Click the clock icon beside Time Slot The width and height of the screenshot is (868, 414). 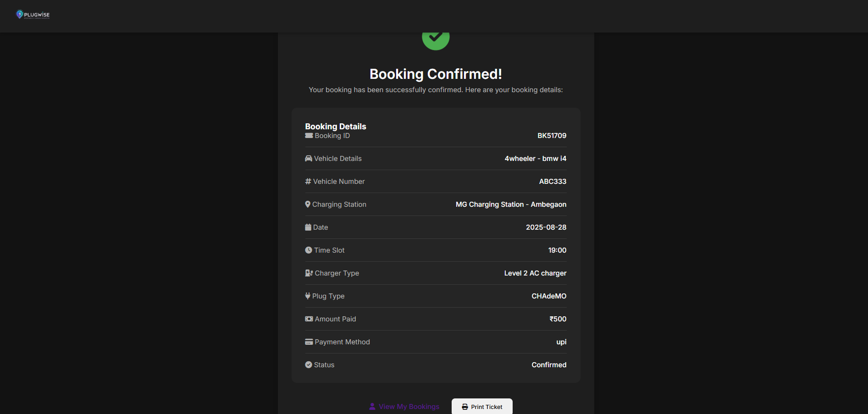click(309, 250)
